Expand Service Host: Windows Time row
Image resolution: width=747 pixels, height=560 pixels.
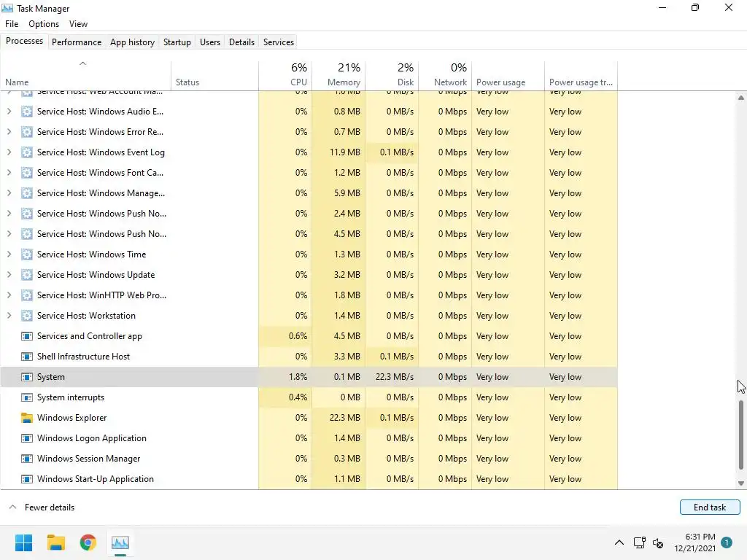tap(9, 254)
